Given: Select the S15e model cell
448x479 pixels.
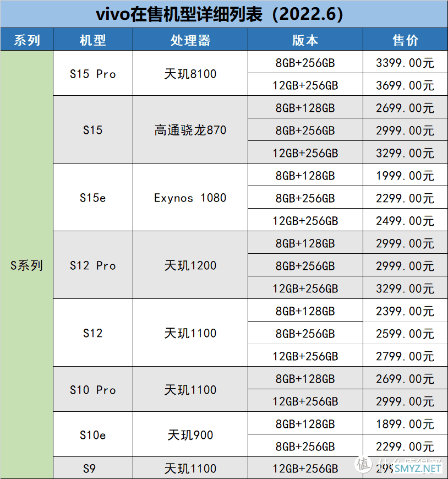Looking at the screenshot, I should 93,197.
